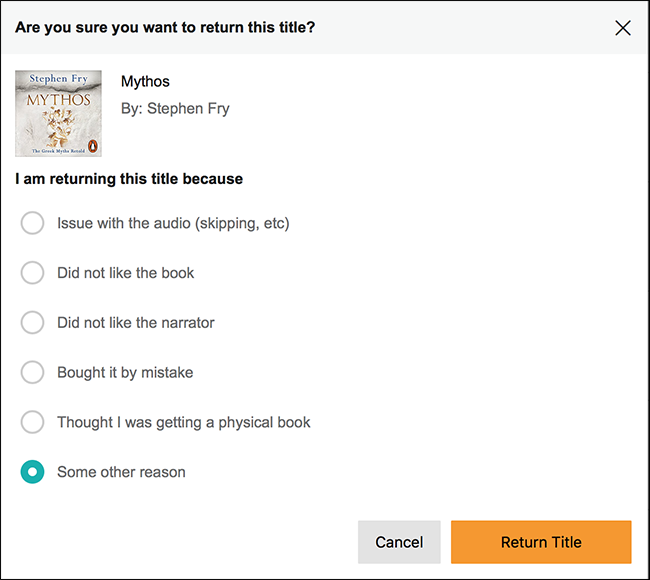This screenshot has width=650, height=580.
Task: Click the 'I am returning this title because' heading
Action: pos(129,179)
